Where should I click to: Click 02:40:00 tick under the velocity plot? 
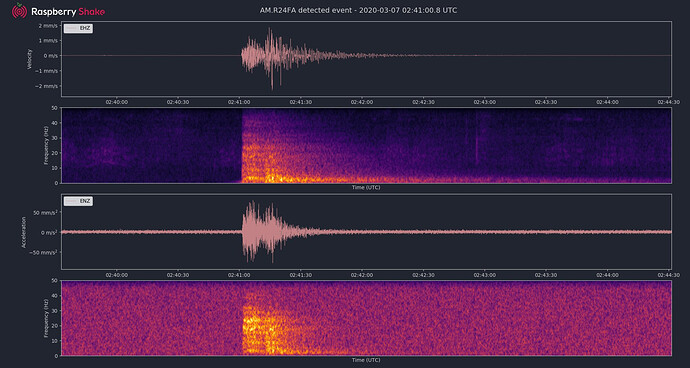[117, 102]
